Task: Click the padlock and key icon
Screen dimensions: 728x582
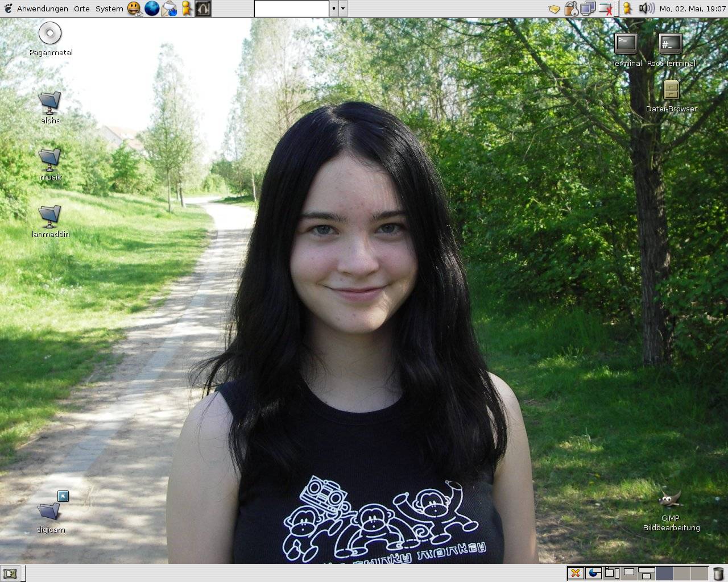Action: coord(571,9)
